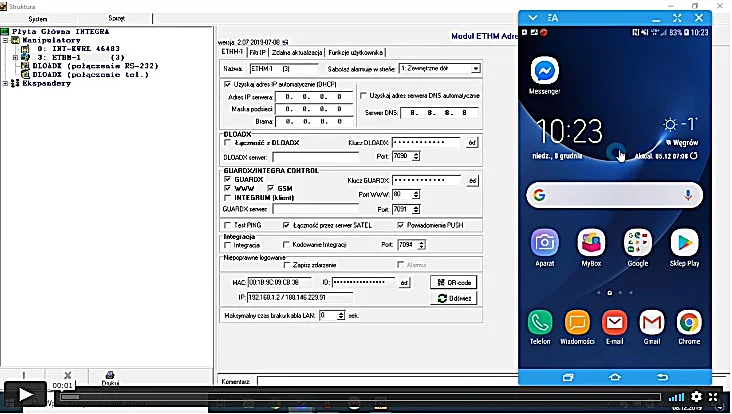Image resolution: width=732 pixels, height=414 pixels.
Task: Enable the Test PING checkbox
Action: (228, 225)
